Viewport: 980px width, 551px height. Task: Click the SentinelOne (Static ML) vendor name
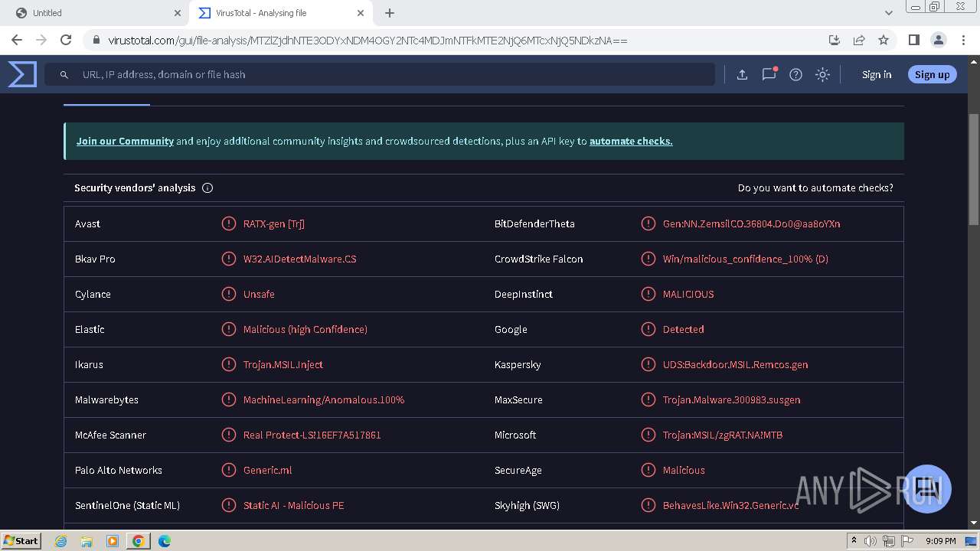(x=127, y=505)
